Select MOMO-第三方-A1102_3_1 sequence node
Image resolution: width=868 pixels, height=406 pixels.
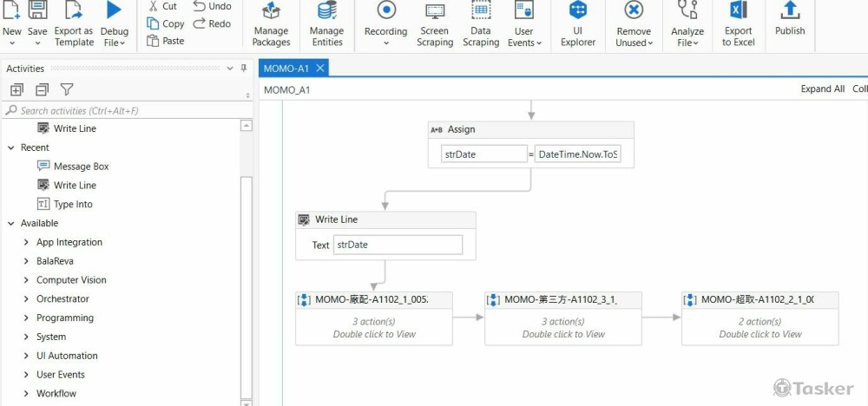coord(563,318)
